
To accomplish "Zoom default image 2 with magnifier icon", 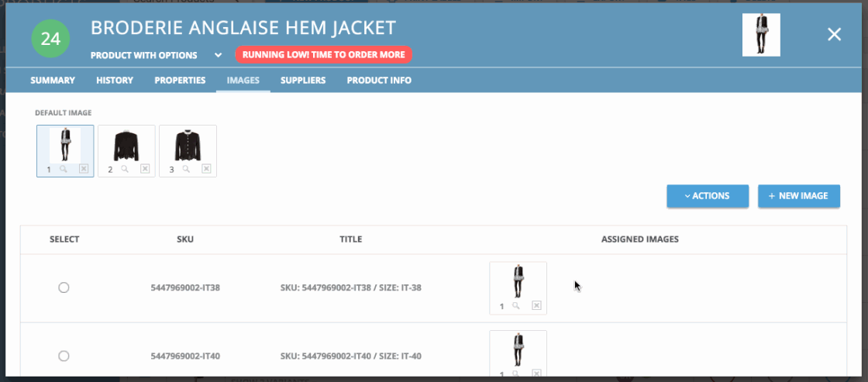I will (x=125, y=169).
